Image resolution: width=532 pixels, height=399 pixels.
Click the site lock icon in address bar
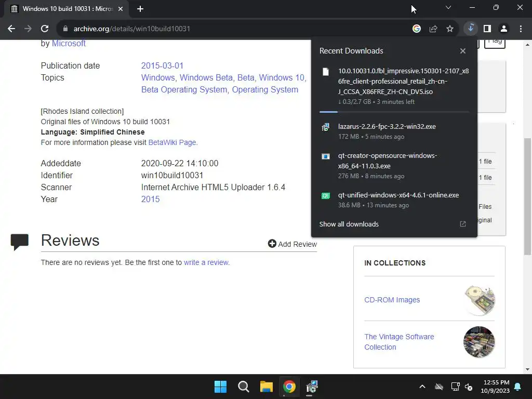point(65,29)
